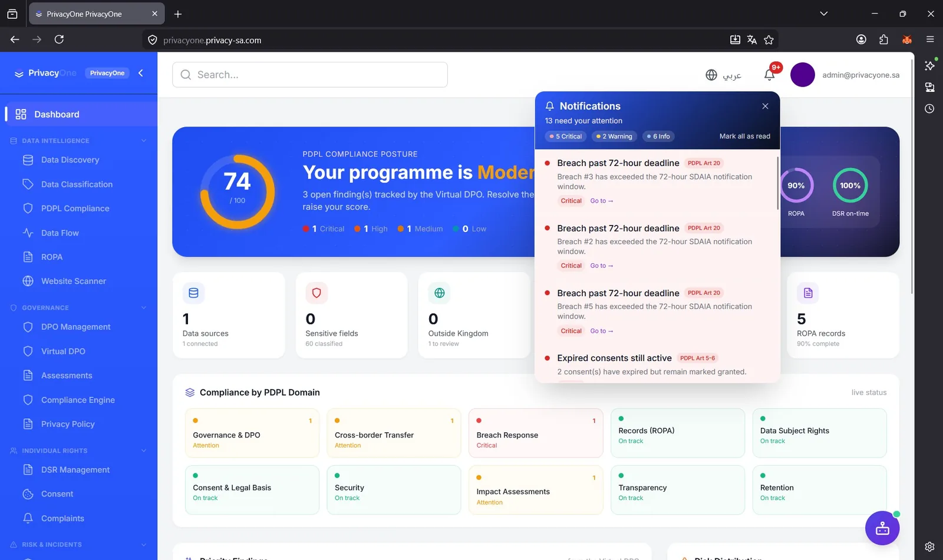Open the chatbot assistant floating button
The width and height of the screenshot is (943, 560).
click(882, 528)
